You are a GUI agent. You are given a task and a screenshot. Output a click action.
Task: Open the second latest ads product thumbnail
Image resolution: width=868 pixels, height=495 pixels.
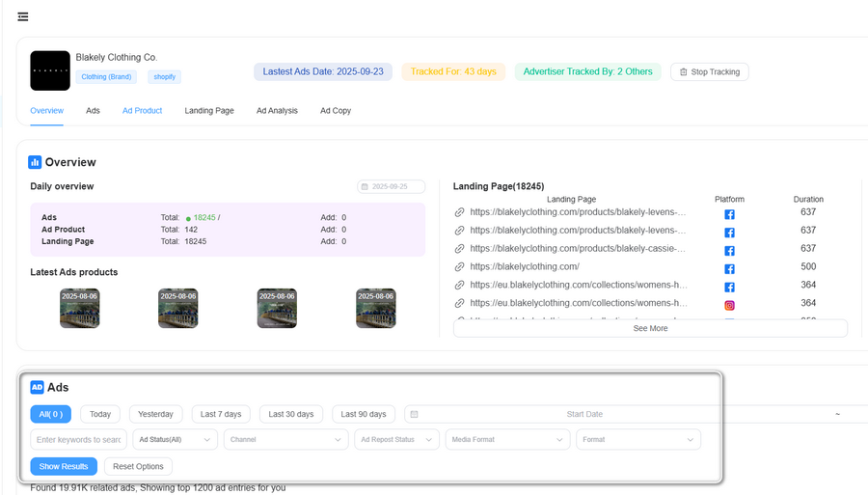(x=178, y=309)
